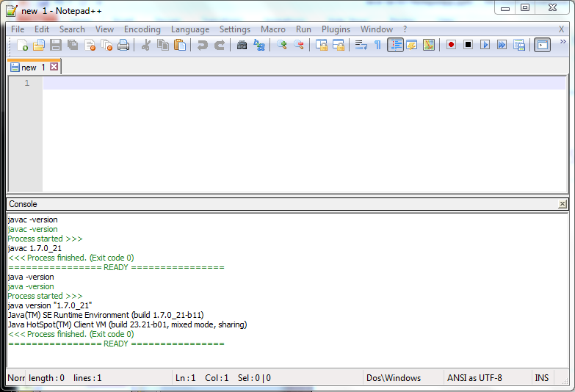Viewport: 575px width, 392px height.
Task: Zoom out using toolbar icon
Action: point(298,45)
